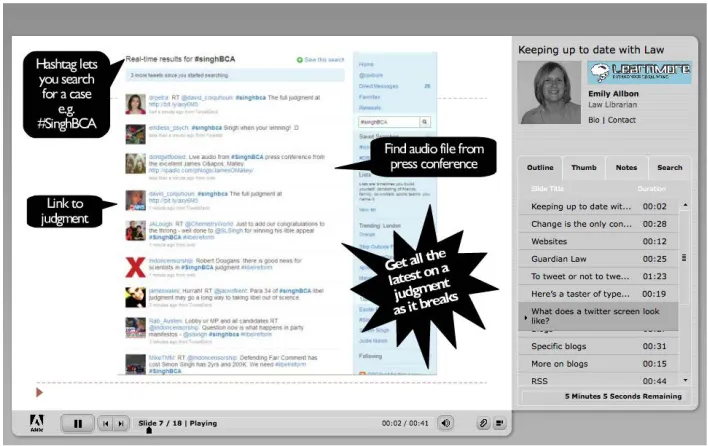Click the 'Hashtag lets you search' callout

66,94
